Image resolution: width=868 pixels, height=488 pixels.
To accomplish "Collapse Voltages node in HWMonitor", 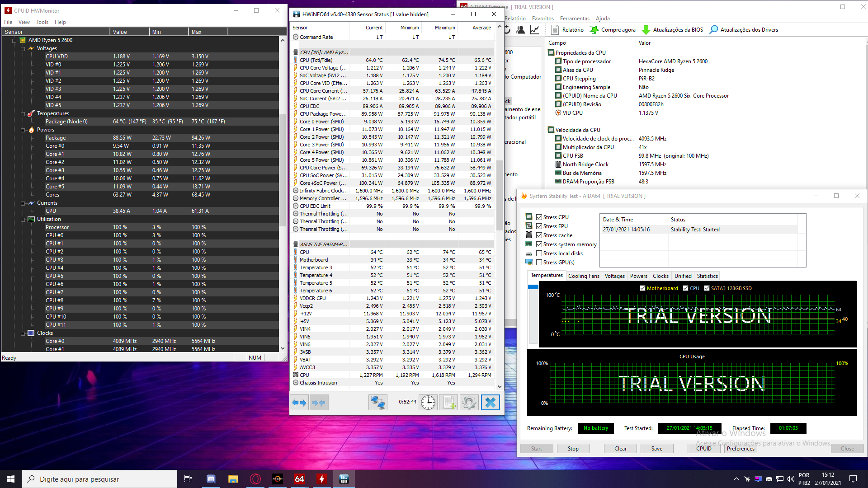I will [23, 49].
